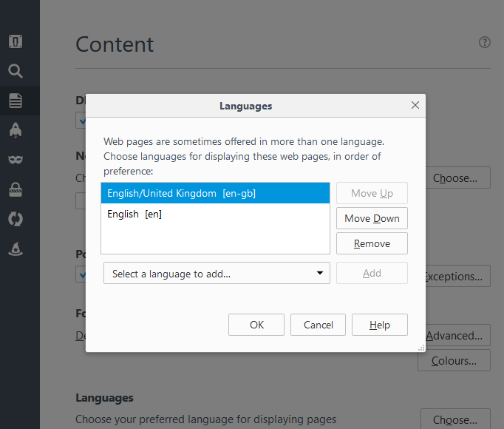This screenshot has height=429, width=504.
Task: Confirm the Languages dialog with OK
Action: (x=256, y=325)
